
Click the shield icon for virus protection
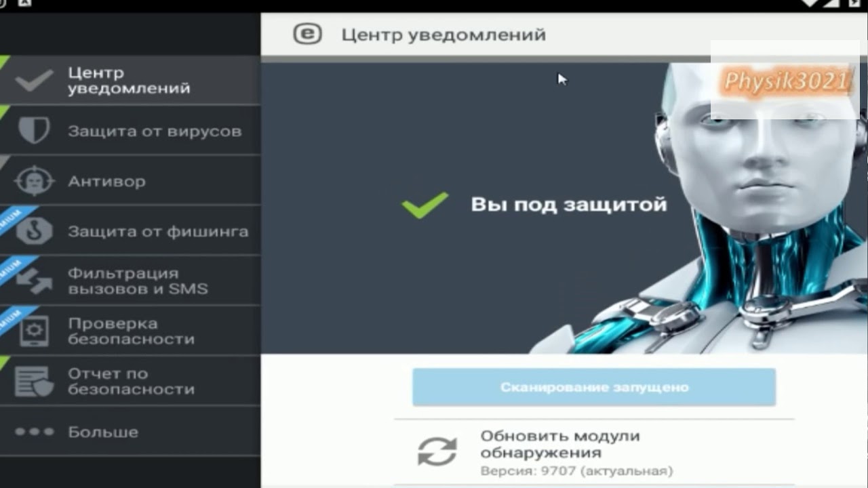(34, 131)
